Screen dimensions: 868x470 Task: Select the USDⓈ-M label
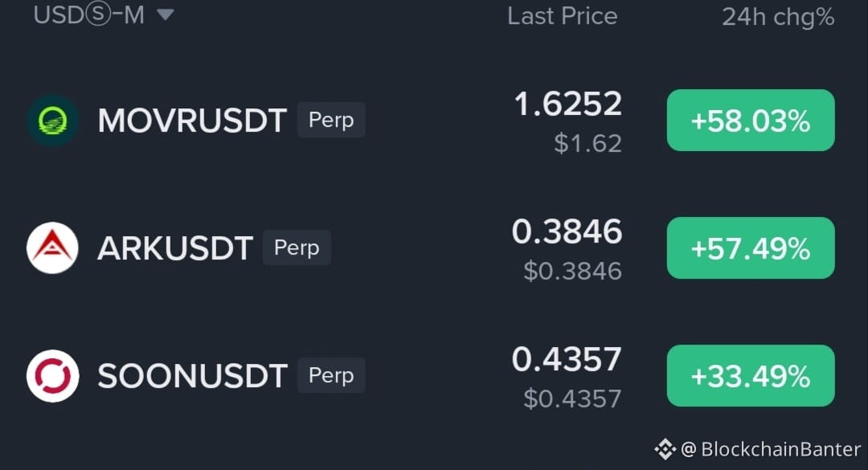coord(88,15)
